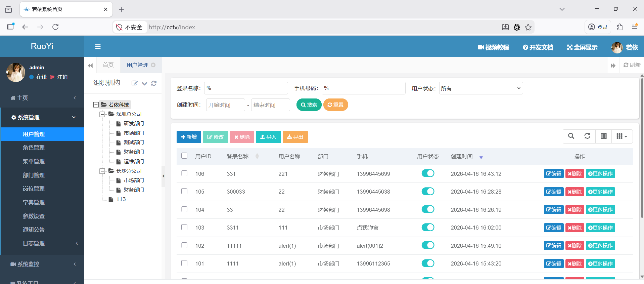Collapse the 若依科技 tree root node
This screenshot has width=644, height=284.
coord(96,105)
